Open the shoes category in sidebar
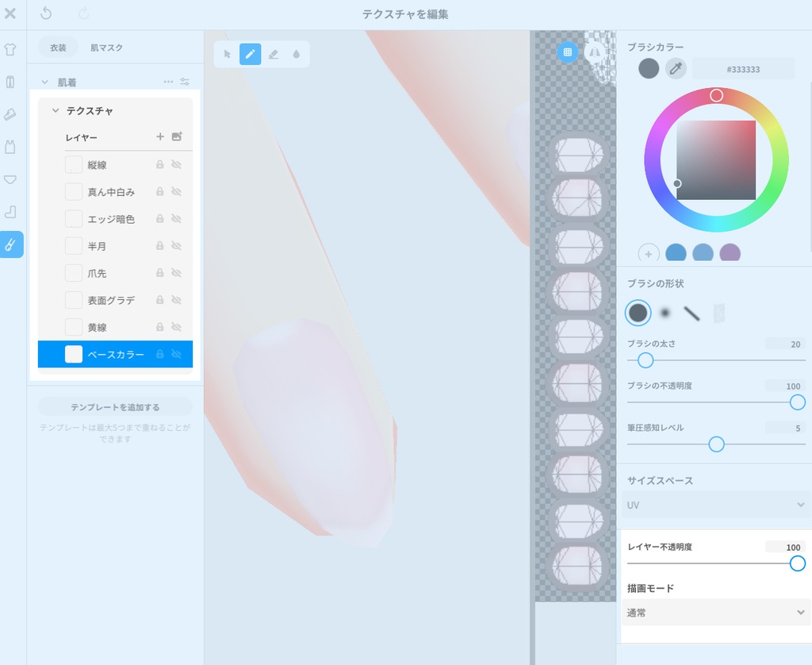Image resolution: width=812 pixels, height=665 pixels. point(12,114)
